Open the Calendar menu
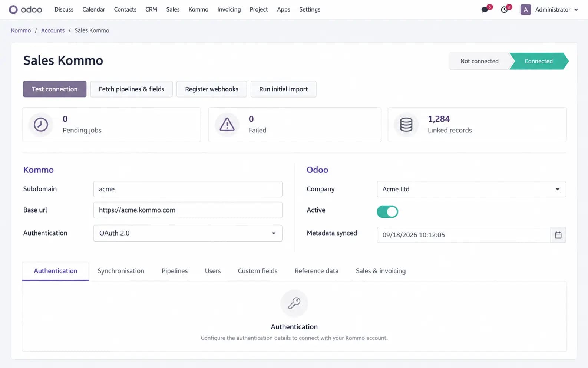588x368 pixels. coord(93,10)
